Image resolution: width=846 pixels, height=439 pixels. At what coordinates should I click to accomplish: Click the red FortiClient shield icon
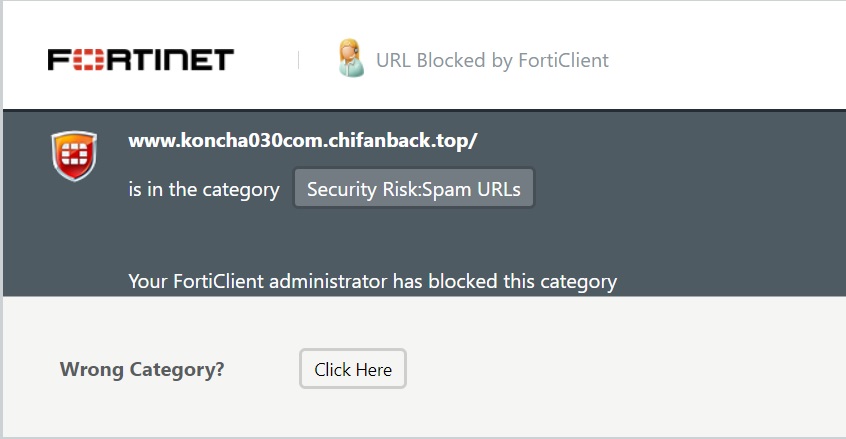(x=73, y=156)
